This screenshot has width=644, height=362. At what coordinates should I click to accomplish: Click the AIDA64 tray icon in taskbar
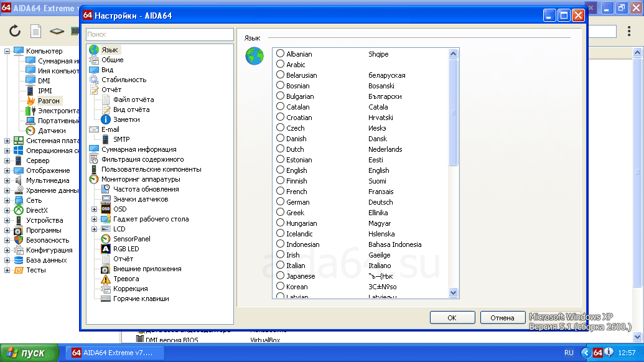tap(597, 353)
